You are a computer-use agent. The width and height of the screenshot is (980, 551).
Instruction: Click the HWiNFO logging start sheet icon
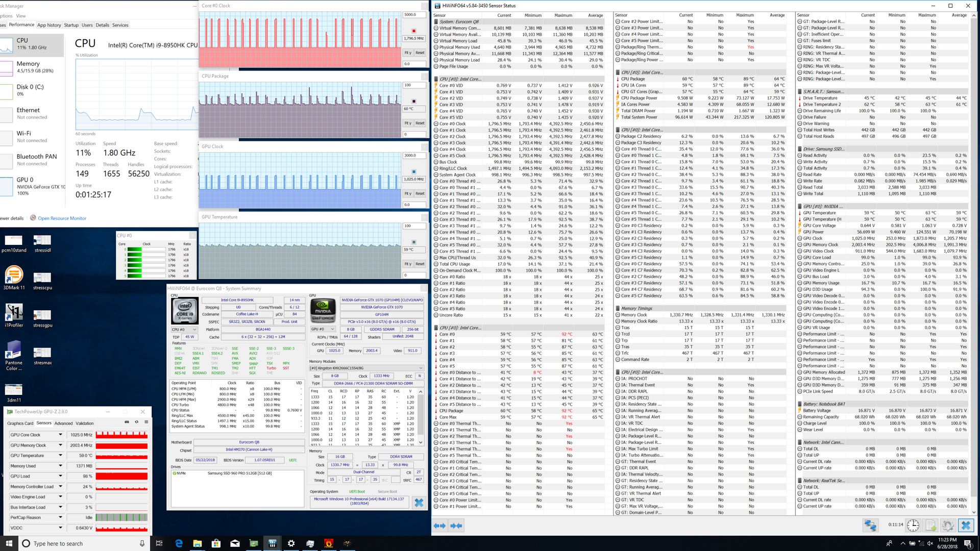[x=930, y=525]
